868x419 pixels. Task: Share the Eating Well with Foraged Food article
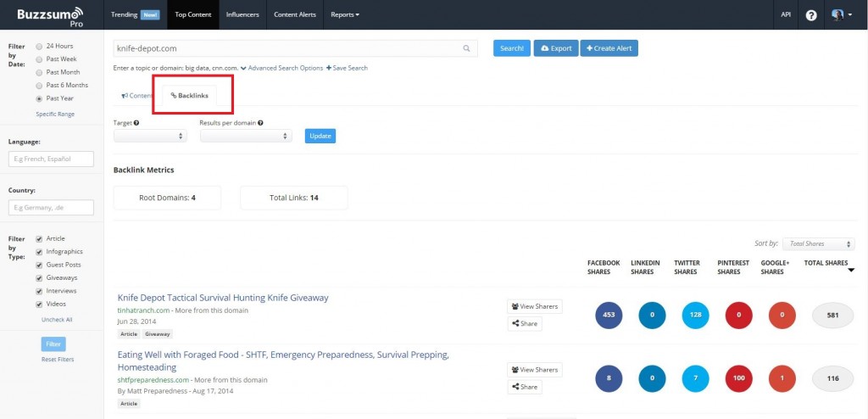(x=525, y=387)
